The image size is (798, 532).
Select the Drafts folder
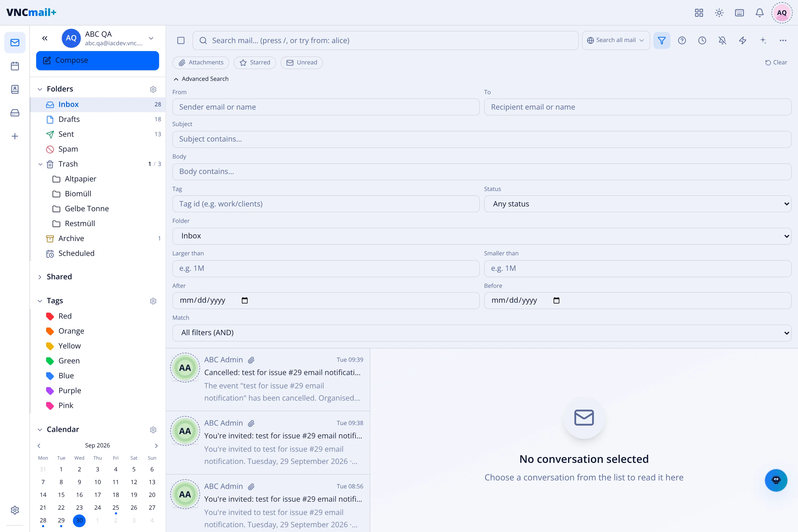(98, 119)
